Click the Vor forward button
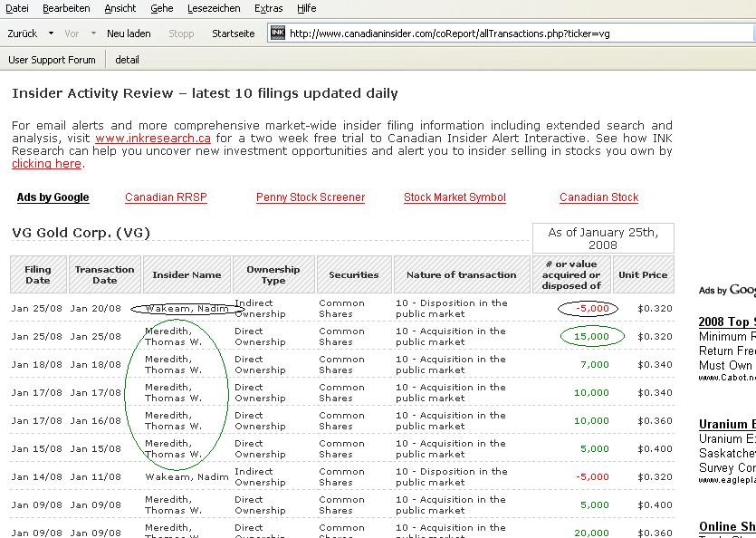The height and width of the screenshot is (538, 756). tap(72, 34)
